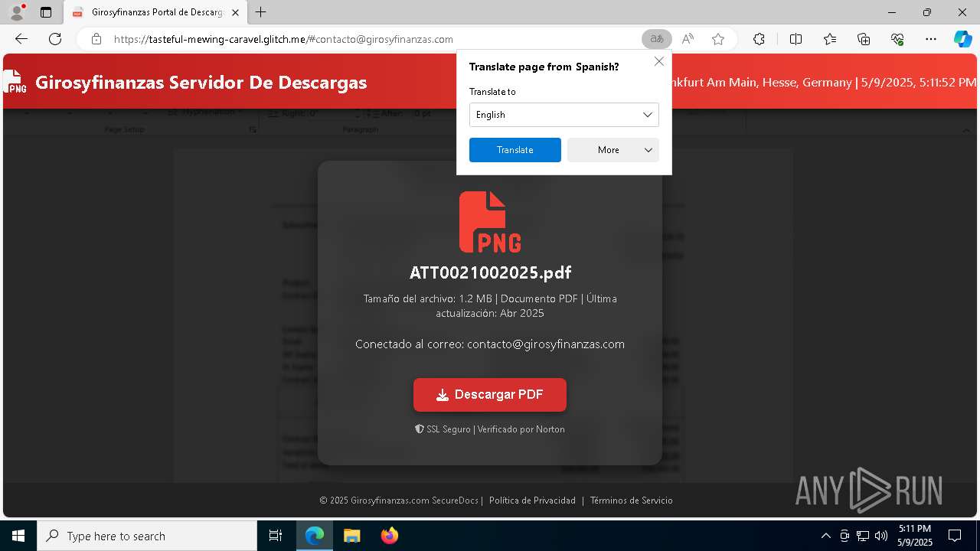This screenshot has width=980, height=551.
Task: Open the Favorites list
Action: (830, 39)
